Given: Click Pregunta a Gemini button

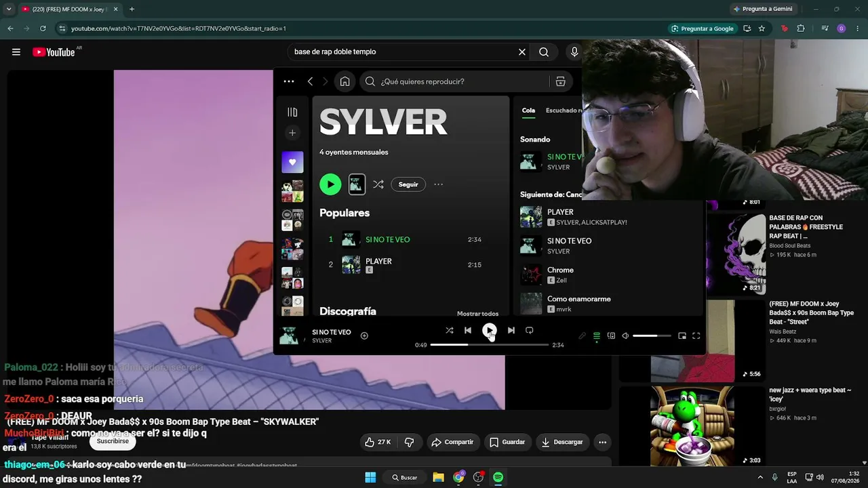Looking at the screenshot, I should pos(762,9).
